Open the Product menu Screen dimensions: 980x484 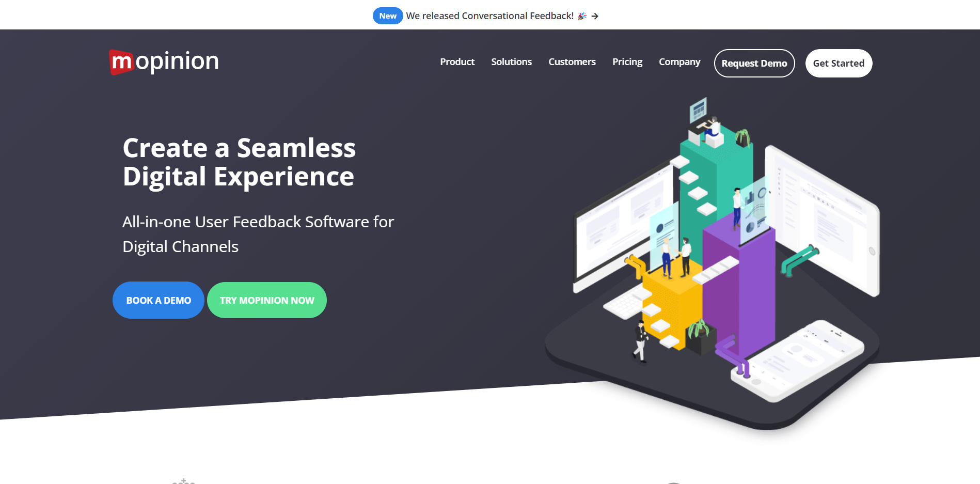(x=457, y=62)
